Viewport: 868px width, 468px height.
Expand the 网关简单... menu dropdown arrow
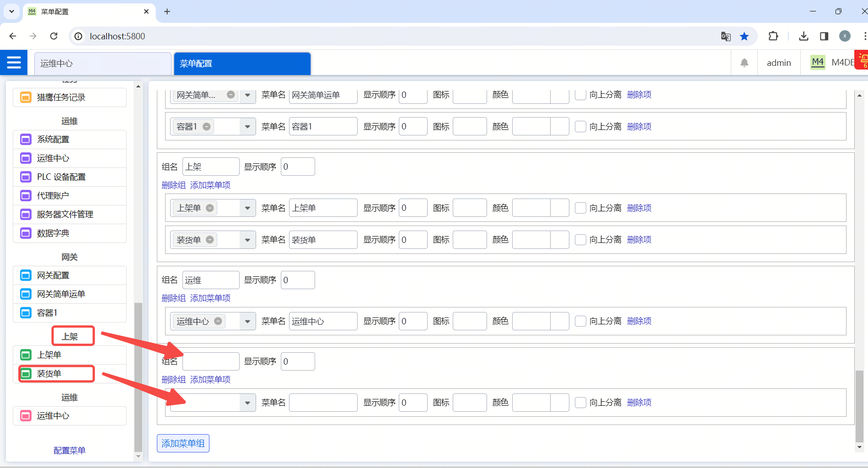(x=247, y=95)
